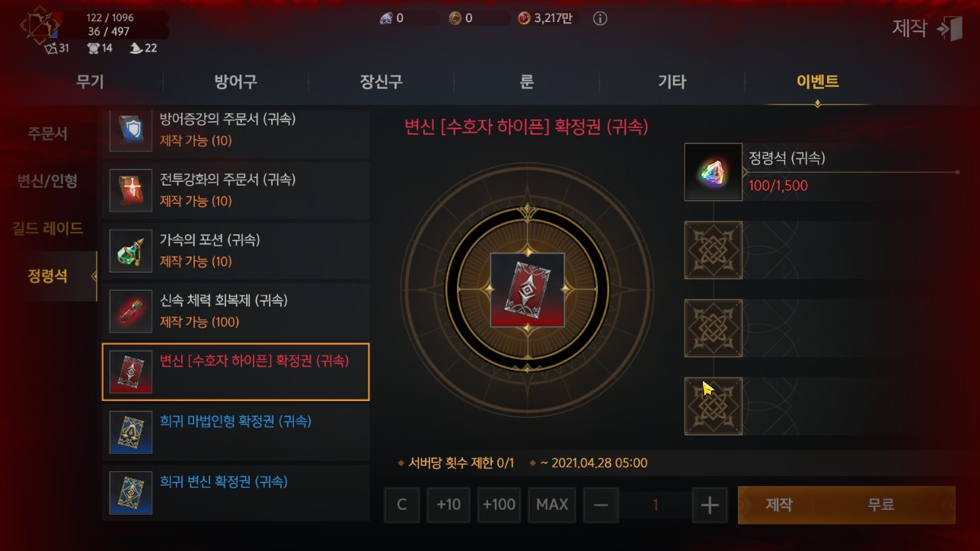This screenshot has height=551, width=980.
Task: Select the 정령석 rainbow gem material icon
Action: click(713, 172)
